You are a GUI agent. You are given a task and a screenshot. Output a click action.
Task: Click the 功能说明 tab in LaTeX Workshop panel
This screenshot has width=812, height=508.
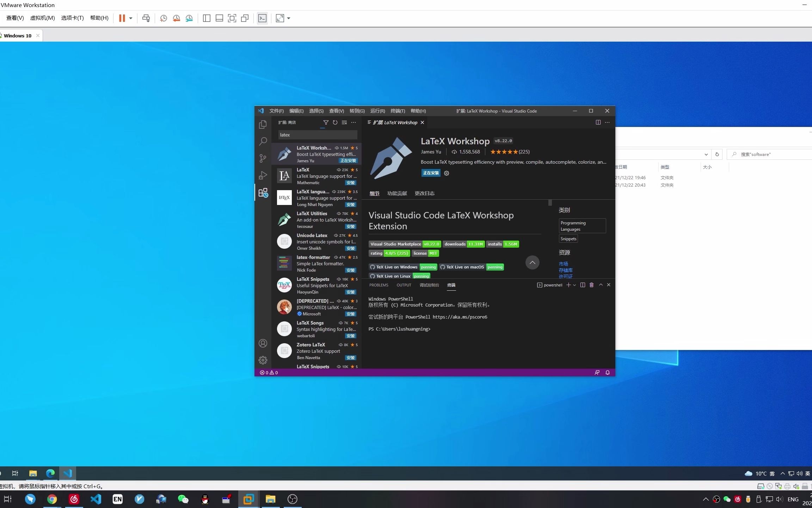(397, 193)
